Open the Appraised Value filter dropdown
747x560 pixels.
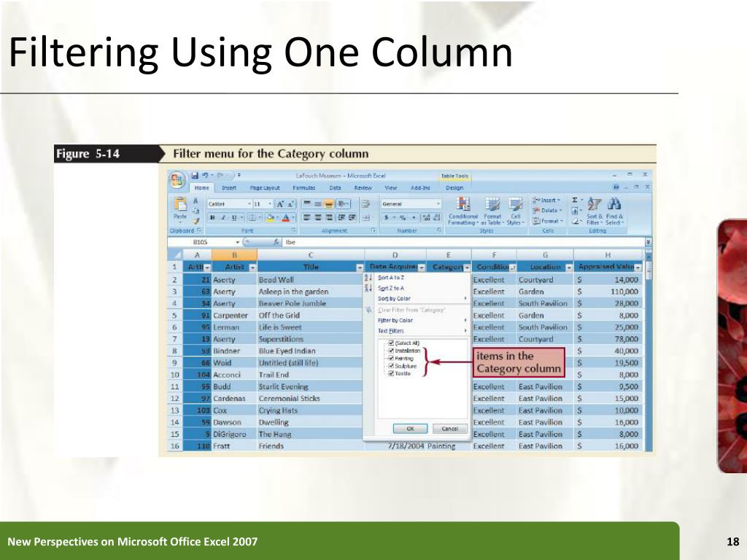(638, 268)
